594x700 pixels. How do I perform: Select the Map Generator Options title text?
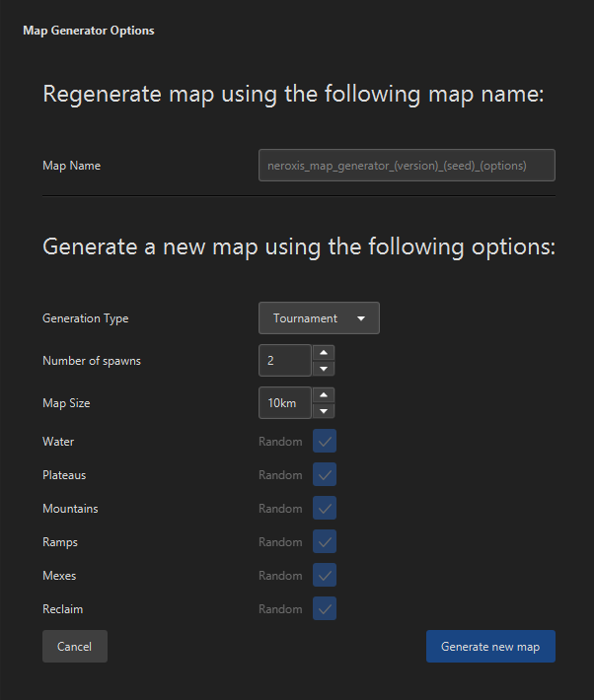pyautogui.click(x=89, y=31)
